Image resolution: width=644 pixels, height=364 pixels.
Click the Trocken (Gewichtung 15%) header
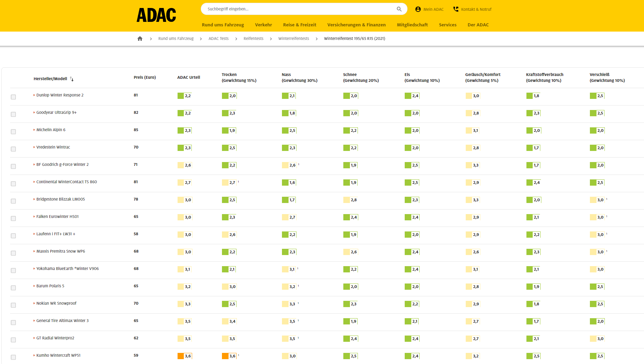239,77
